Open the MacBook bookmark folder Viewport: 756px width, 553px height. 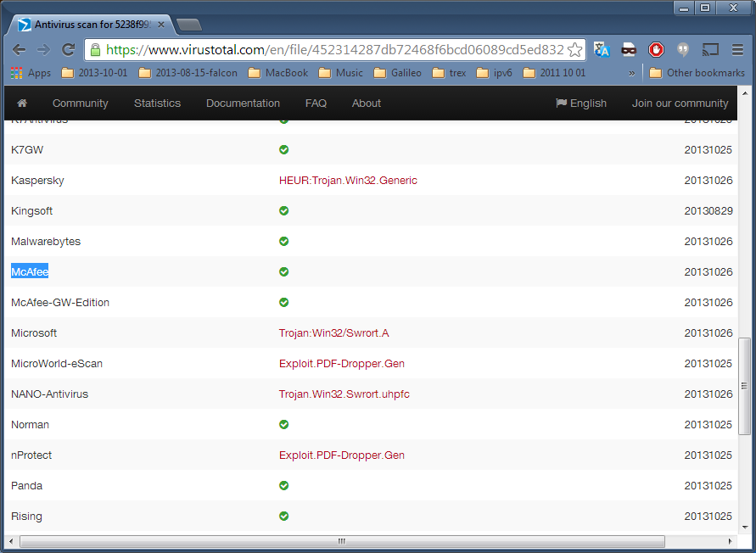[x=278, y=73]
